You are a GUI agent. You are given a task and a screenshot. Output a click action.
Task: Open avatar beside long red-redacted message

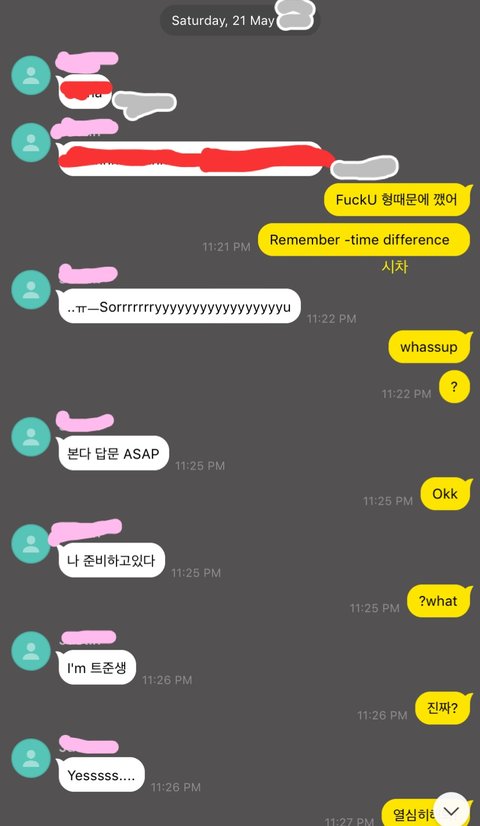click(x=31, y=143)
